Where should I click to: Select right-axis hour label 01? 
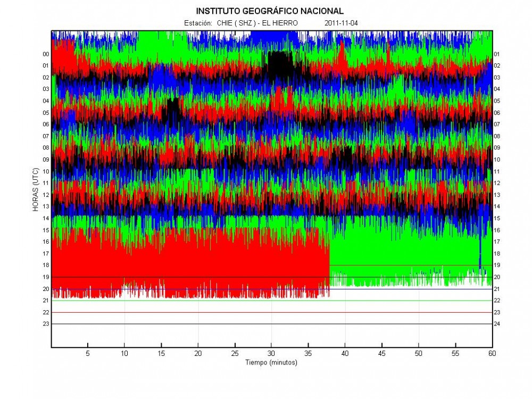click(x=497, y=54)
